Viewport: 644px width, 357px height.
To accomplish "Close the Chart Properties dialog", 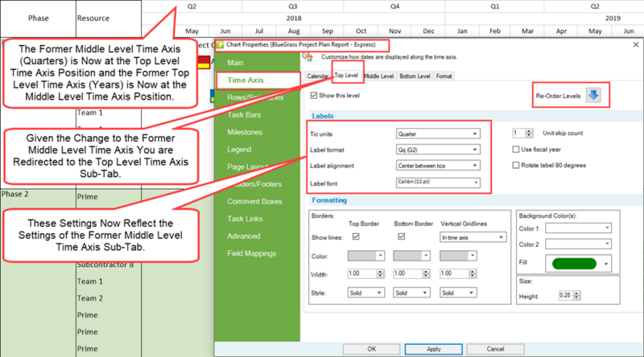I will click(636, 45).
